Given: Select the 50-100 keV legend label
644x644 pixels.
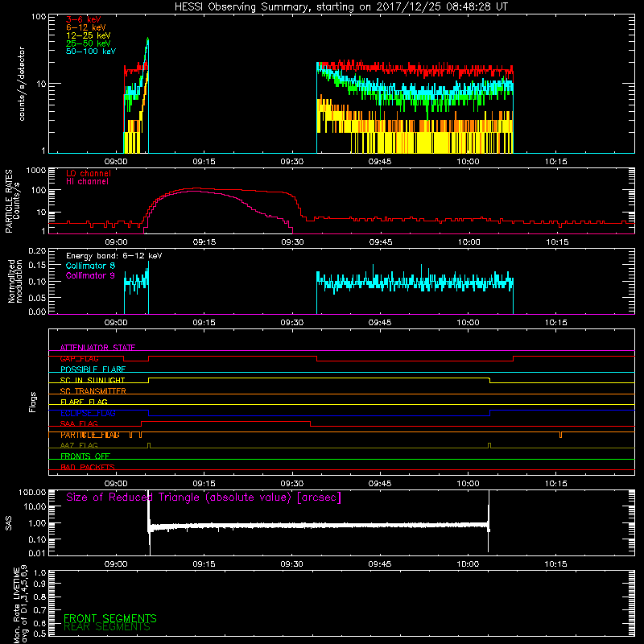Looking at the screenshot, I should tap(91, 52).
